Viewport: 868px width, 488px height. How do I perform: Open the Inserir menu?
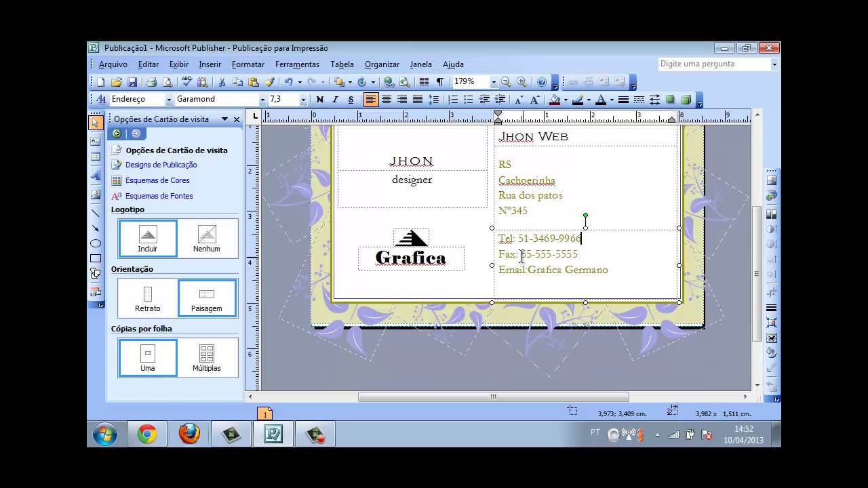pos(210,64)
